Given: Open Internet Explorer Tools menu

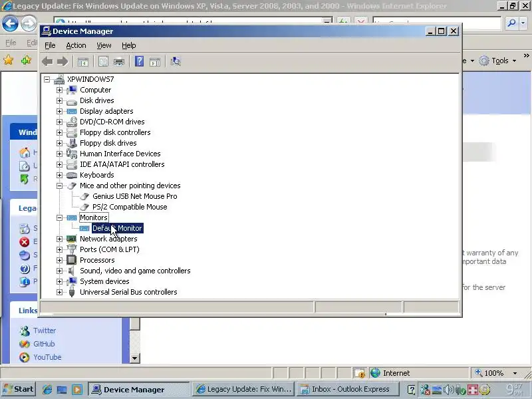Looking at the screenshot, I should 498,61.
